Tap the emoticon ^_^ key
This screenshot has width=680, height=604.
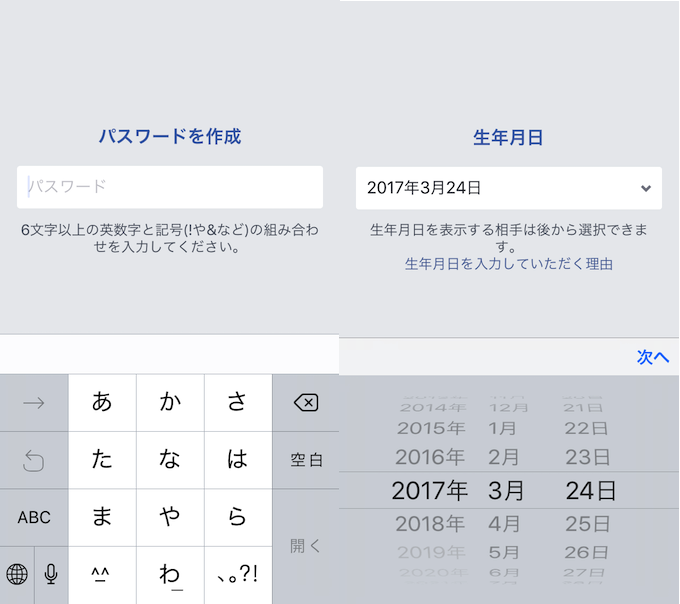tap(102, 574)
